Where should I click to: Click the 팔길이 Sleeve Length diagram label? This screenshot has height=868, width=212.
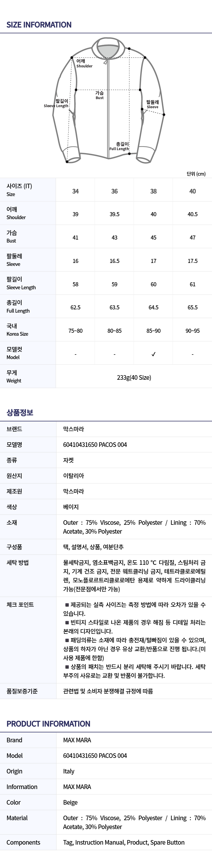(56, 103)
